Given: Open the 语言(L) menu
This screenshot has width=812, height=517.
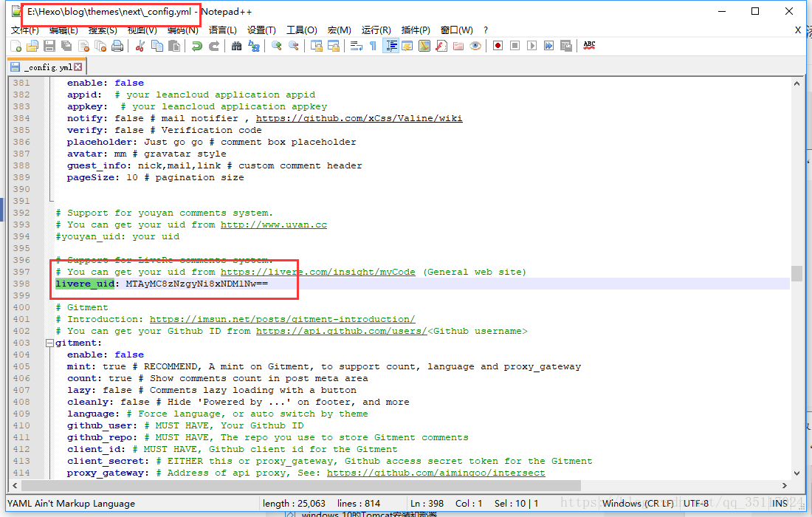Looking at the screenshot, I should (223, 30).
